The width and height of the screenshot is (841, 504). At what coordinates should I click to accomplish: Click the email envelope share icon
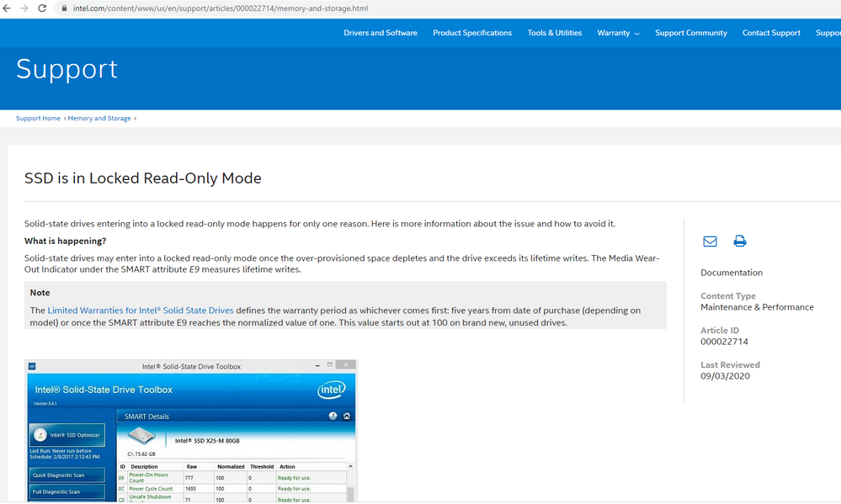click(710, 241)
